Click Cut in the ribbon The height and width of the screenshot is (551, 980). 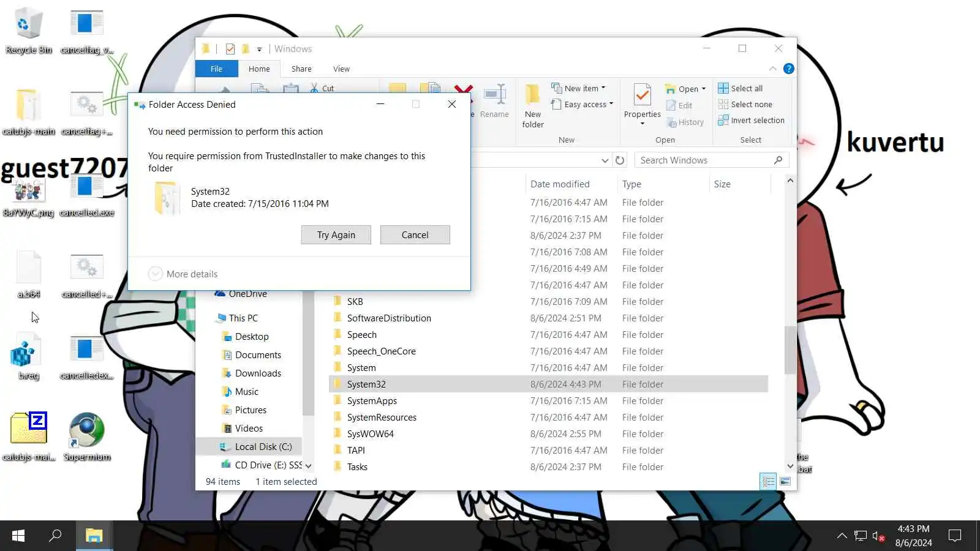pyautogui.click(x=322, y=88)
